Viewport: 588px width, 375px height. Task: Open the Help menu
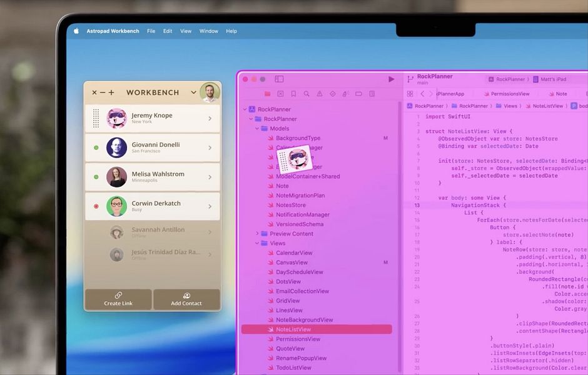click(x=231, y=31)
